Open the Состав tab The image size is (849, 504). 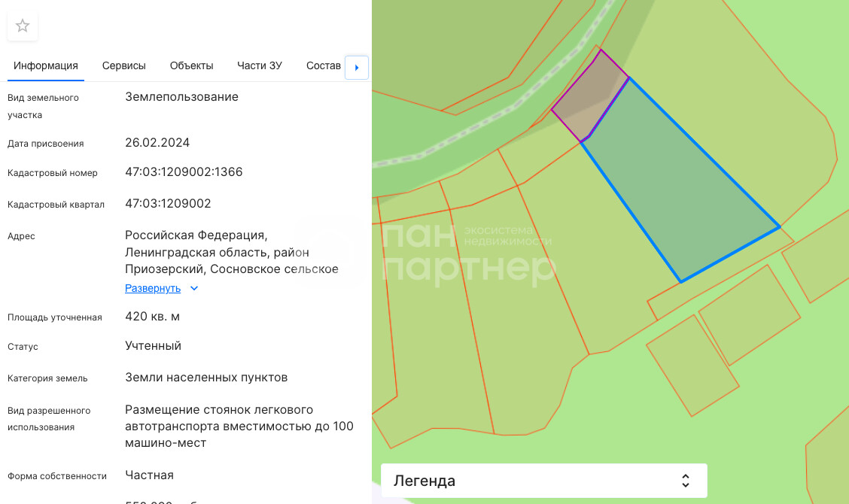pyautogui.click(x=324, y=65)
